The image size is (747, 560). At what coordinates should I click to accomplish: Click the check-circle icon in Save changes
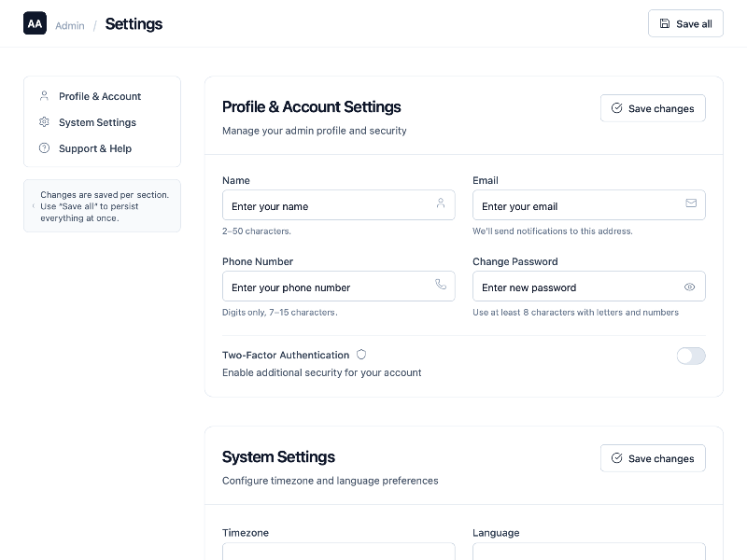point(617,108)
